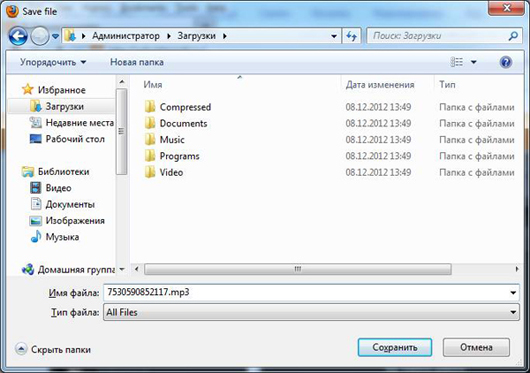
Task: Open the Изображения library
Action: pyautogui.click(x=75, y=221)
